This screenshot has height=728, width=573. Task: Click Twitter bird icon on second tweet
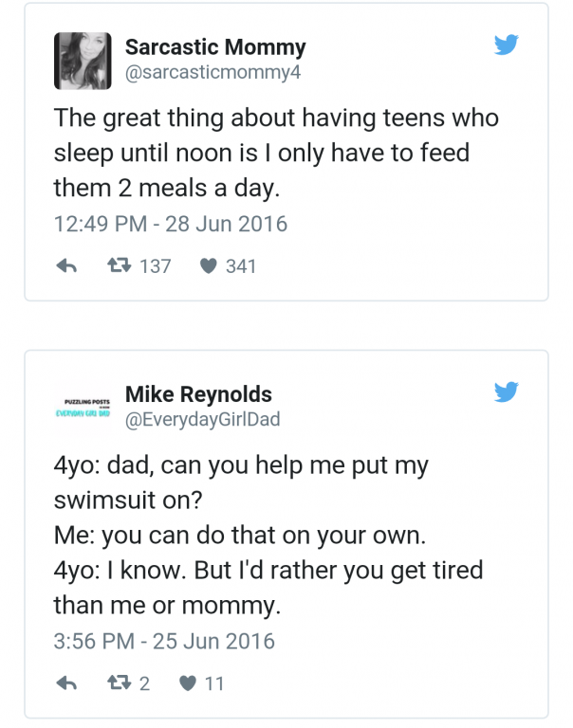(507, 391)
